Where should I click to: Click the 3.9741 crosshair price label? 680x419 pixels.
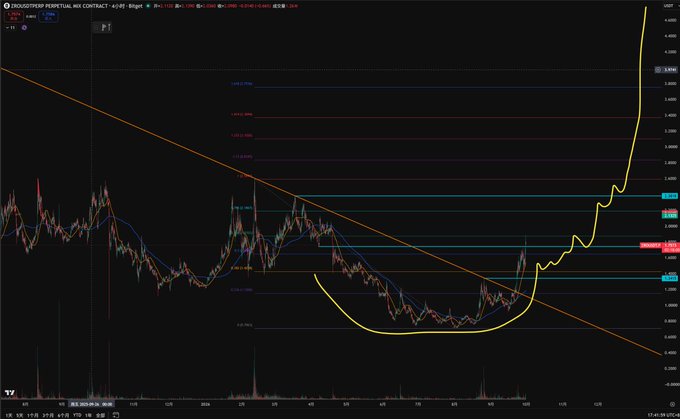click(x=671, y=69)
